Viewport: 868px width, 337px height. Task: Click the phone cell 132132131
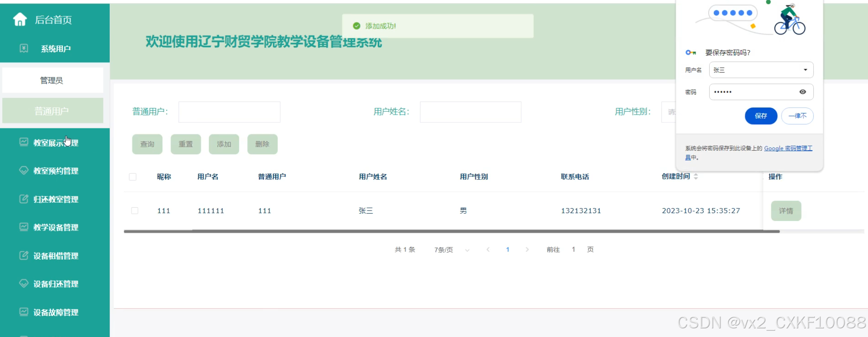(581, 211)
